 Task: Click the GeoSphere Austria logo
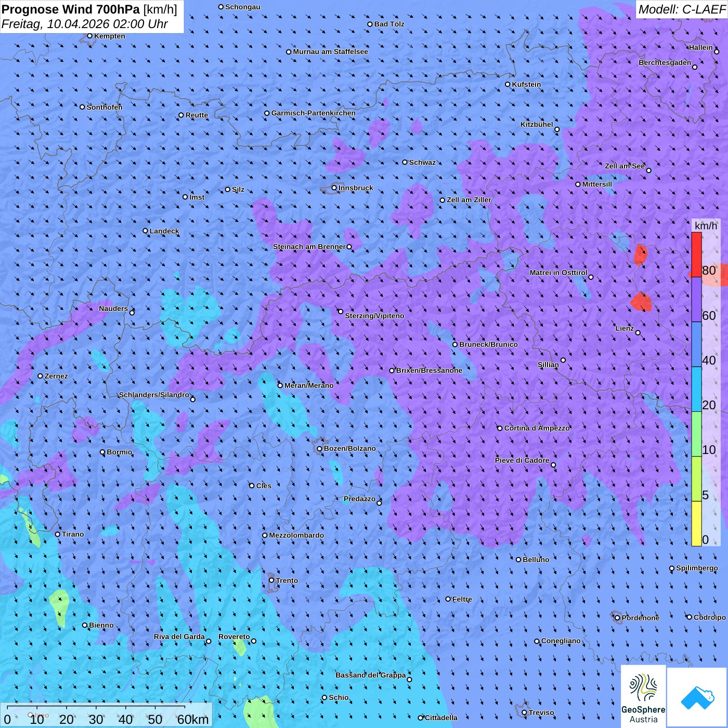pyautogui.click(x=643, y=696)
